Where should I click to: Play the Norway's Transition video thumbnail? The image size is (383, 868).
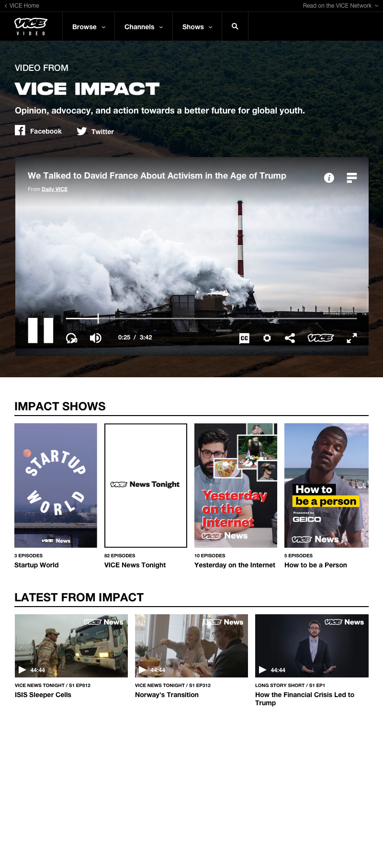tap(191, 646)
